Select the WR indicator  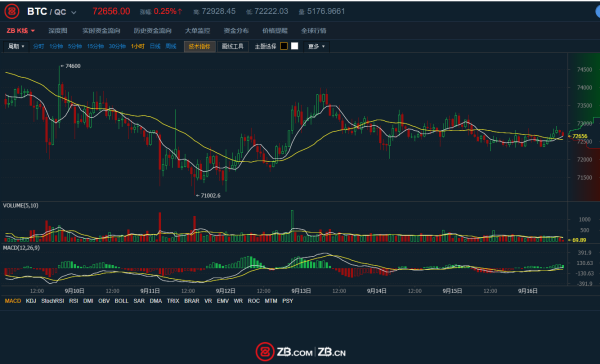point(238,301)
